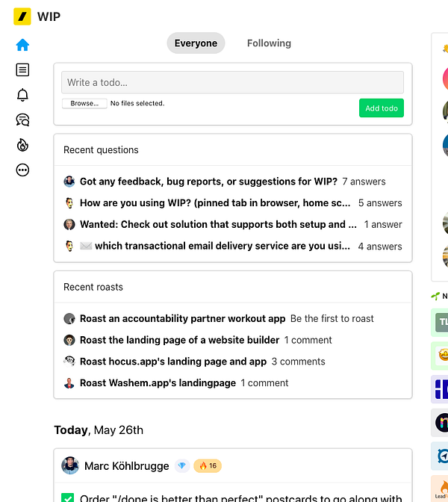Click avatar beside accountability partner roast
Image resolution: width=448 pixels, height=502 pixels.
pos(69,318)
